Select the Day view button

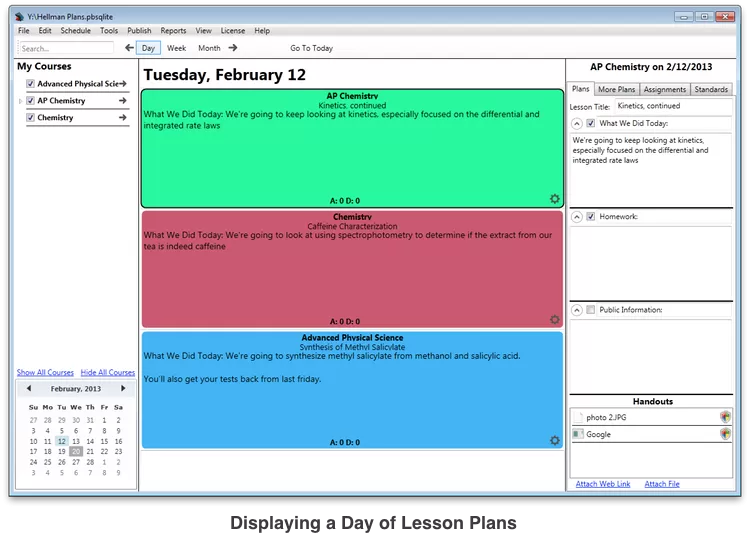148,48
